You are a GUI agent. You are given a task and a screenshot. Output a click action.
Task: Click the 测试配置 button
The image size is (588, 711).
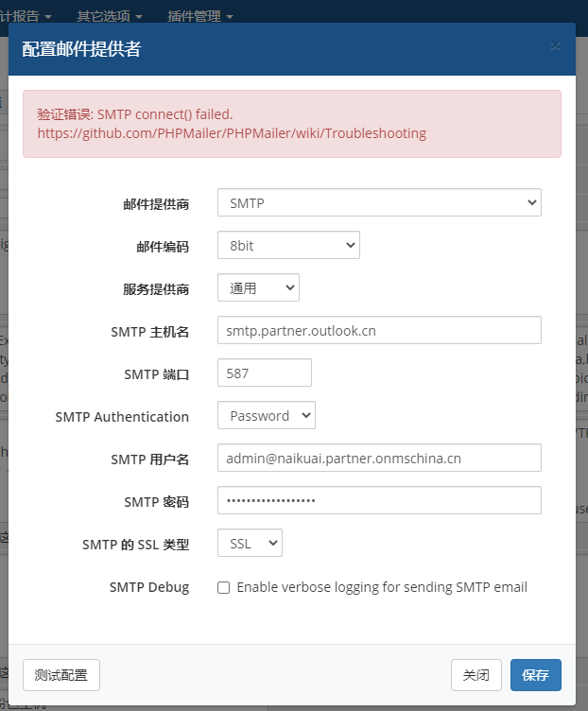pos(61,675)
